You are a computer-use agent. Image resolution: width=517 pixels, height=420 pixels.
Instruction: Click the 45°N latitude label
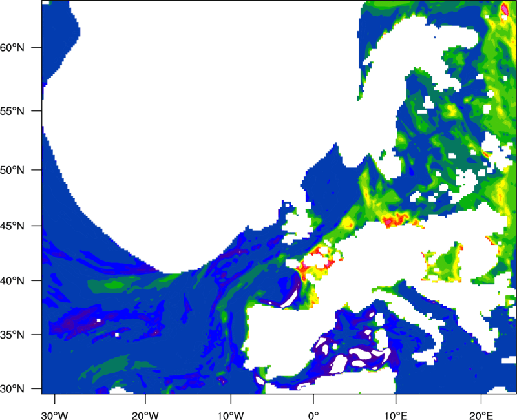point(12,226)
